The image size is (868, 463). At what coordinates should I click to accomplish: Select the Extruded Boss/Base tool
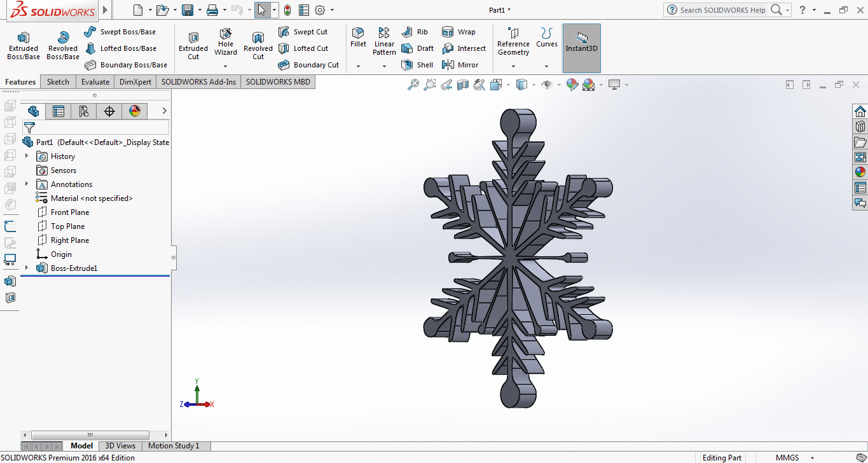24,46
